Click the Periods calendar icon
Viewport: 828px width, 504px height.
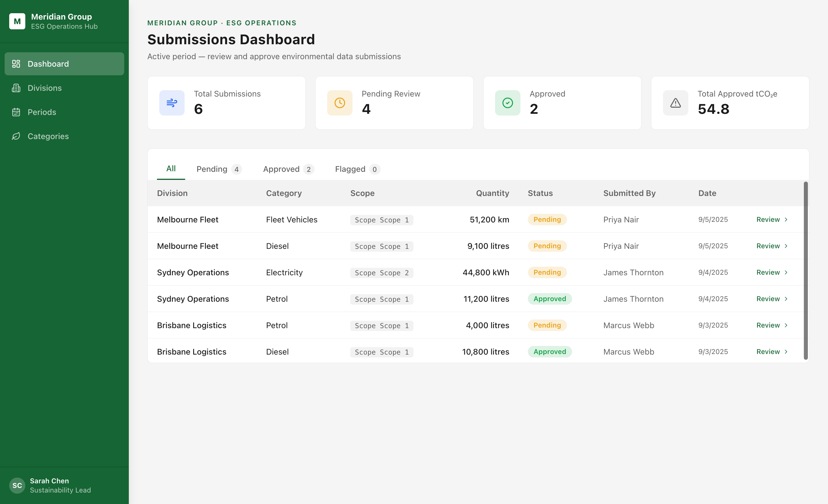[x=16, y=112]
